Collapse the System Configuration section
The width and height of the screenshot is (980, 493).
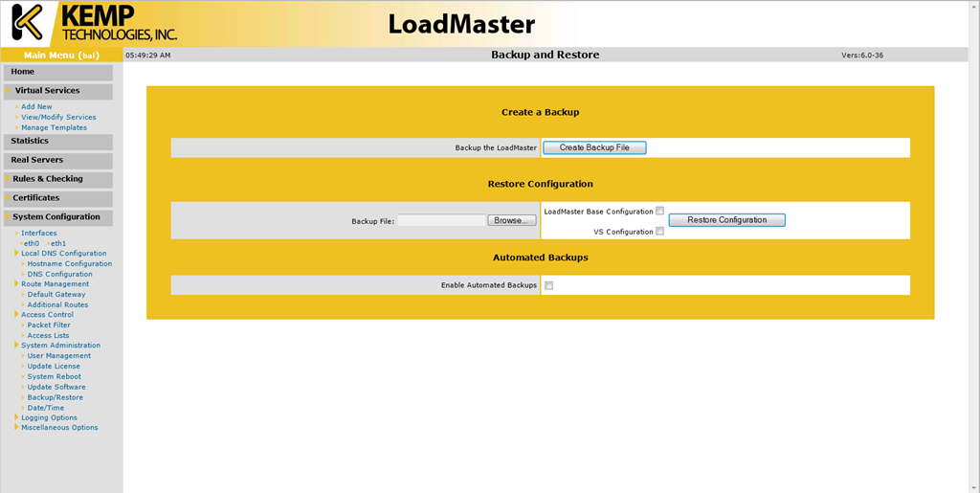(x=58, y=217)
